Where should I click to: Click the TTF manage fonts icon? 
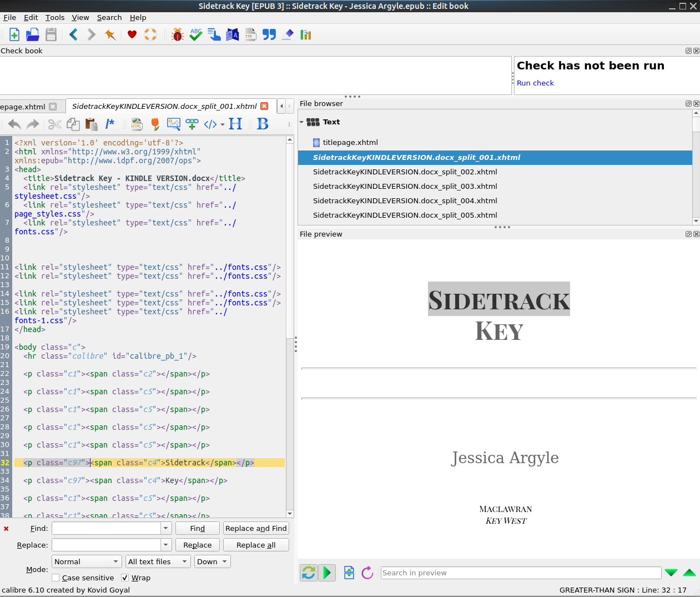tap(250, 35)
